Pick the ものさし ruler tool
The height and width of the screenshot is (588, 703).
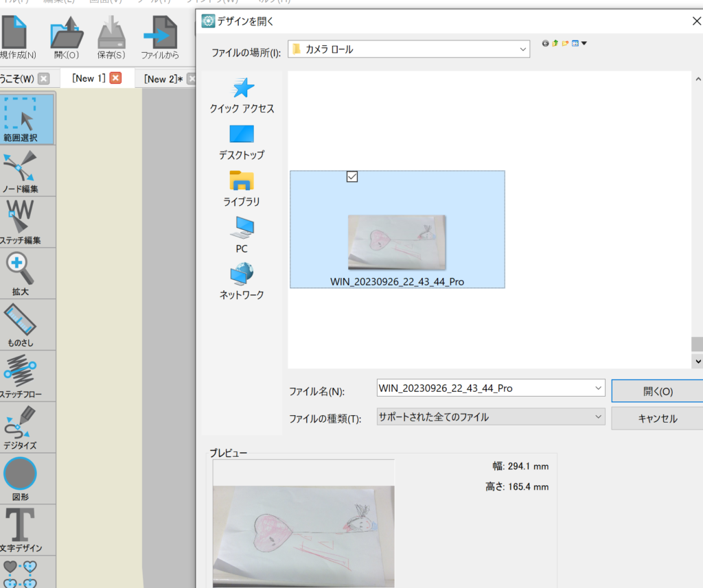(27, 324)
